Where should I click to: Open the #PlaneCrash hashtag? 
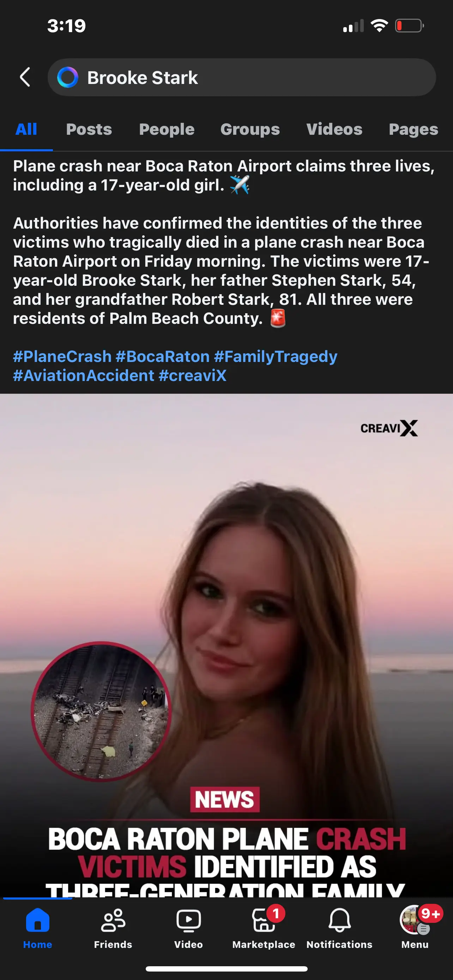pyautogui.click(x=62, y=356)
